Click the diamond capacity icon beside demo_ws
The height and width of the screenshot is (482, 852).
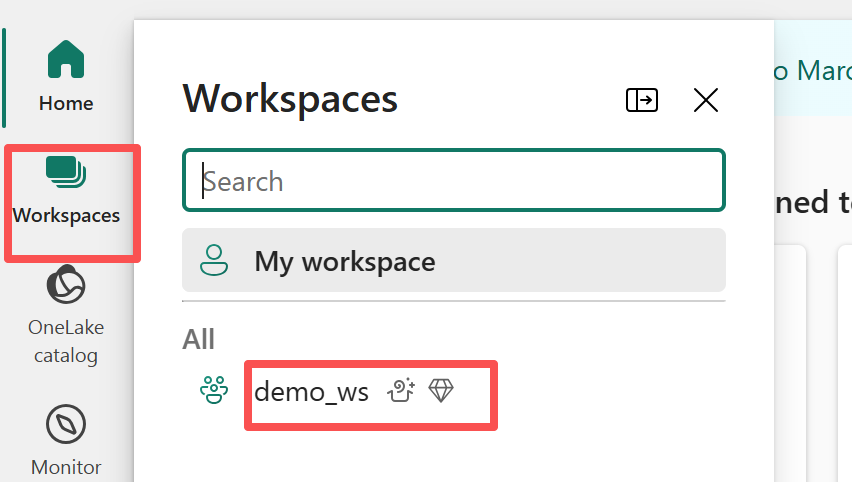[441, 390]
